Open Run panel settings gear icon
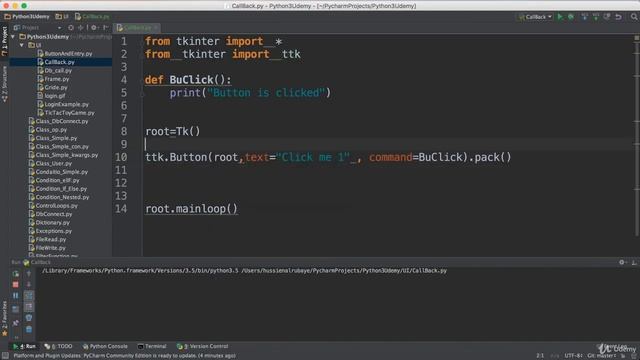This screenshot has width=640, height=360. click(x=622, y=262)
